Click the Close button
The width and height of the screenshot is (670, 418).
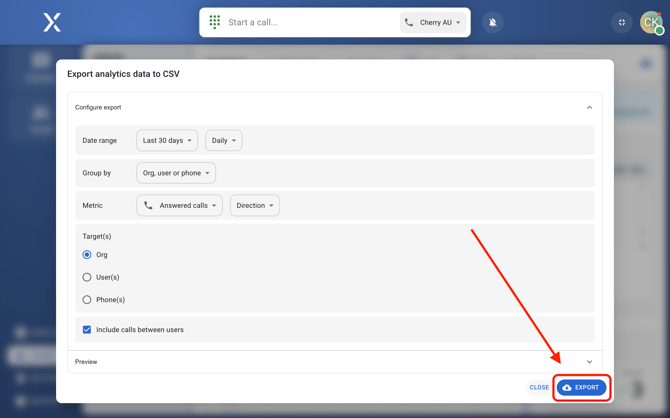point(539,388)
